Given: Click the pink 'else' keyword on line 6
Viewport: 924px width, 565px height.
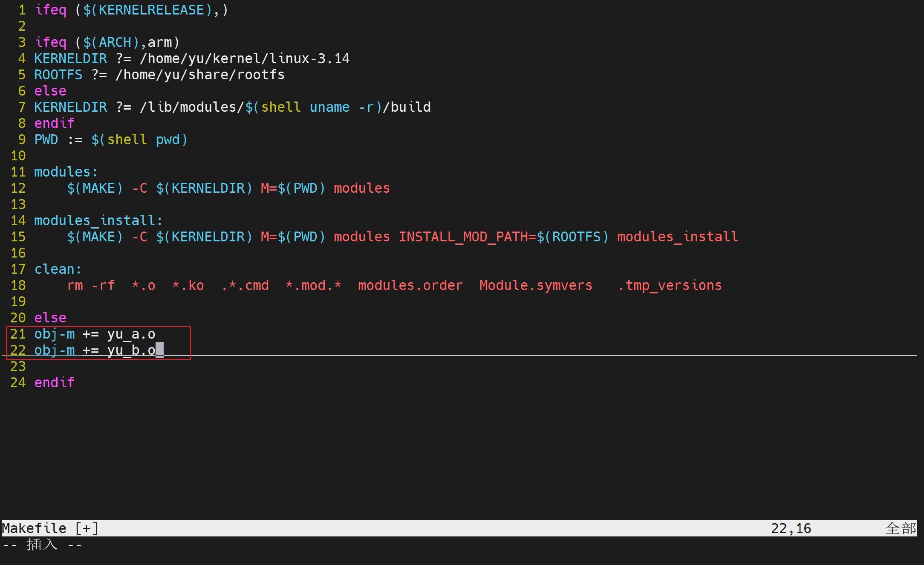Looking at the screenshot, I should 50,91.
